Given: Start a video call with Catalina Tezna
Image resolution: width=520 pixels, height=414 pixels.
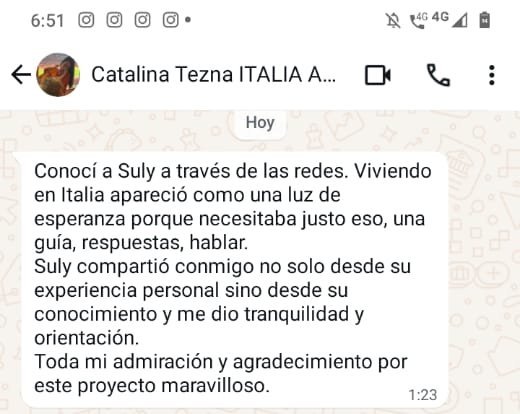Looking at the screenshot, I should [x=378, y=75].
